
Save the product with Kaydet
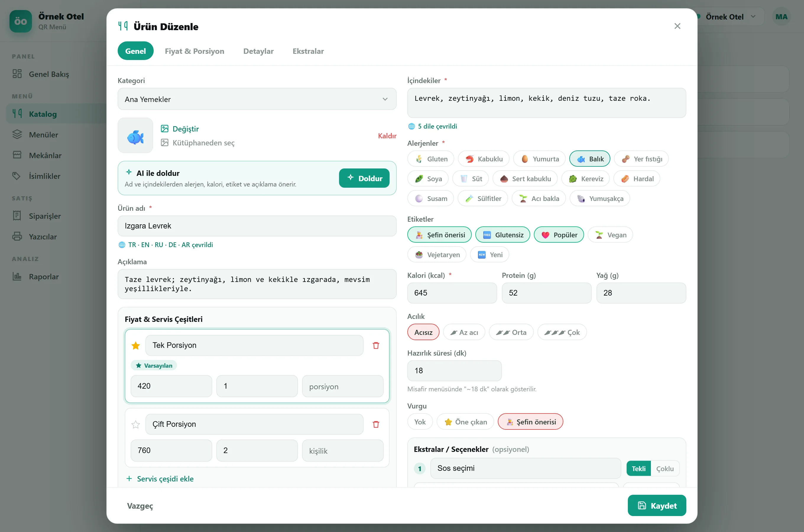coord(657,505)
